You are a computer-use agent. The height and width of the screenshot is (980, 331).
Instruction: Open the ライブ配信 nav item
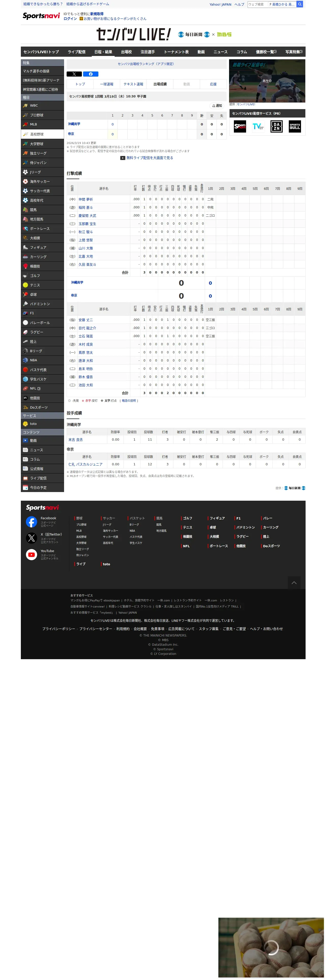77,52
